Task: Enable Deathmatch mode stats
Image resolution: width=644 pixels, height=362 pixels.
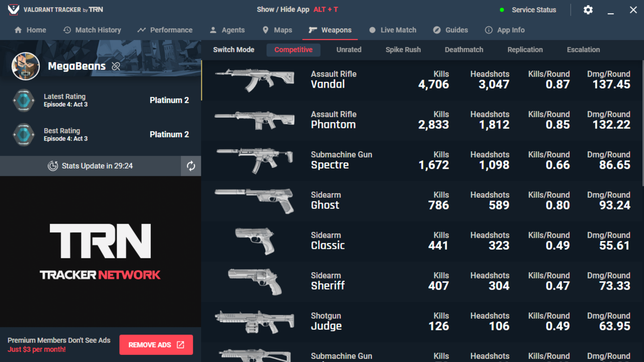Action: coord(464,50)
